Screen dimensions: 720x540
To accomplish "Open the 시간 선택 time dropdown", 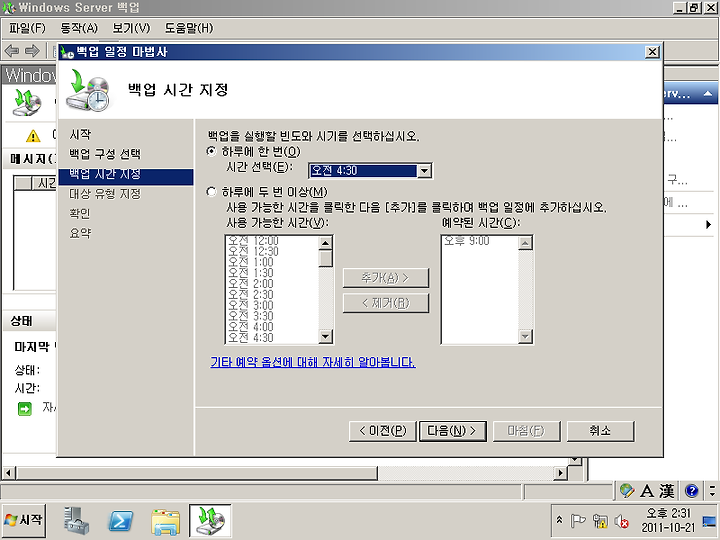I will pos(424,171).
